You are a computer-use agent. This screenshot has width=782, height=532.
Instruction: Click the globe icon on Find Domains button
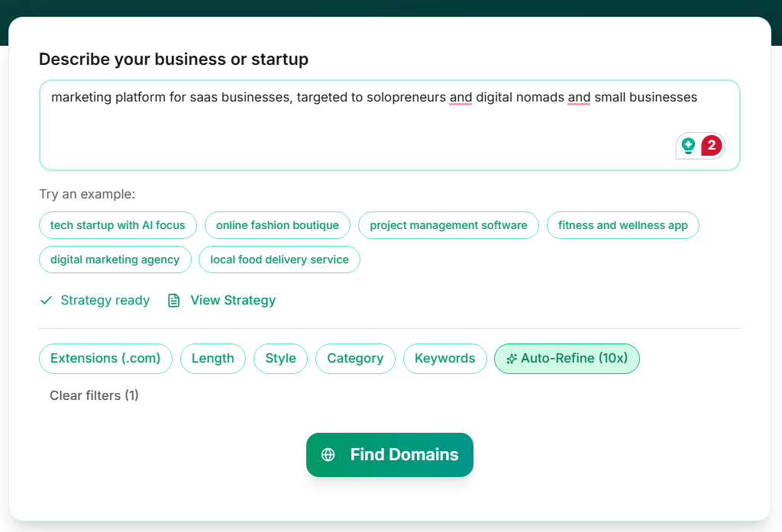click(x=328, y=454)
